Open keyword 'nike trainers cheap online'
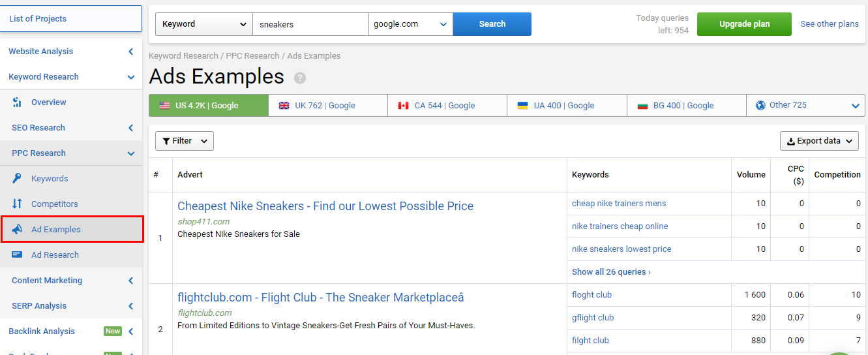The width and height of the screenshot is (868, 355). coord(620,226)
